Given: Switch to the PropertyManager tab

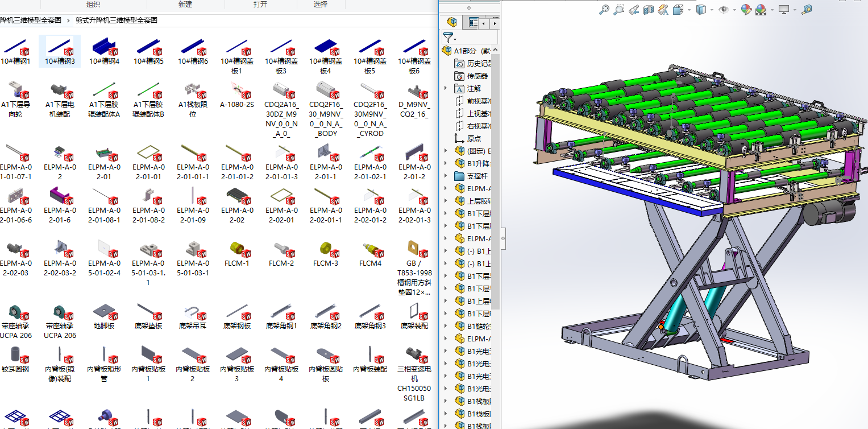Looking at the screenshot, I should tap(473, 23).
